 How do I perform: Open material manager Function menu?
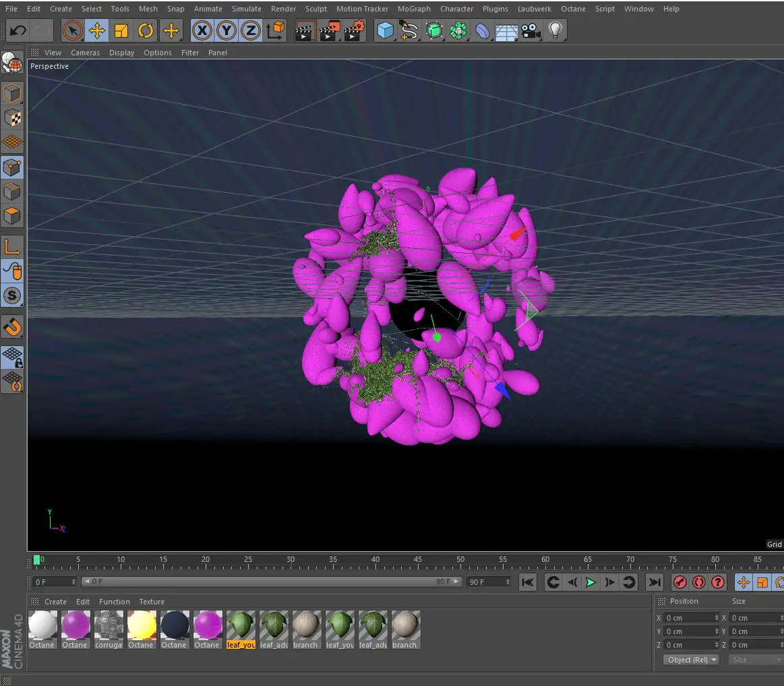115,602
